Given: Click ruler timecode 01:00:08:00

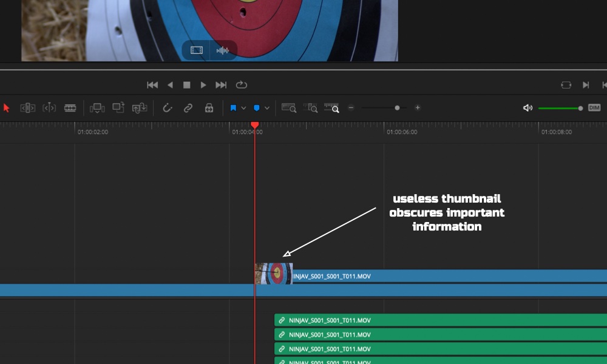Looking at the screenshot, I should tap(556, 132).
